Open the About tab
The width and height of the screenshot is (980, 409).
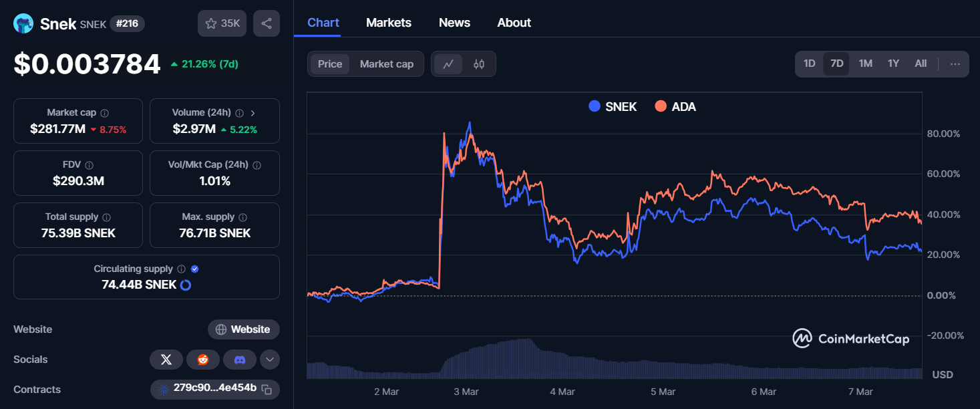pos(514,23)
